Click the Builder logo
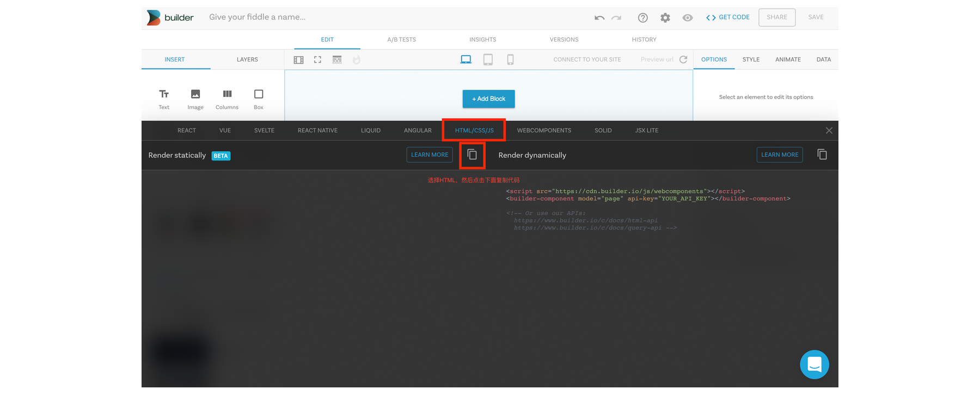 click(170, 17)
